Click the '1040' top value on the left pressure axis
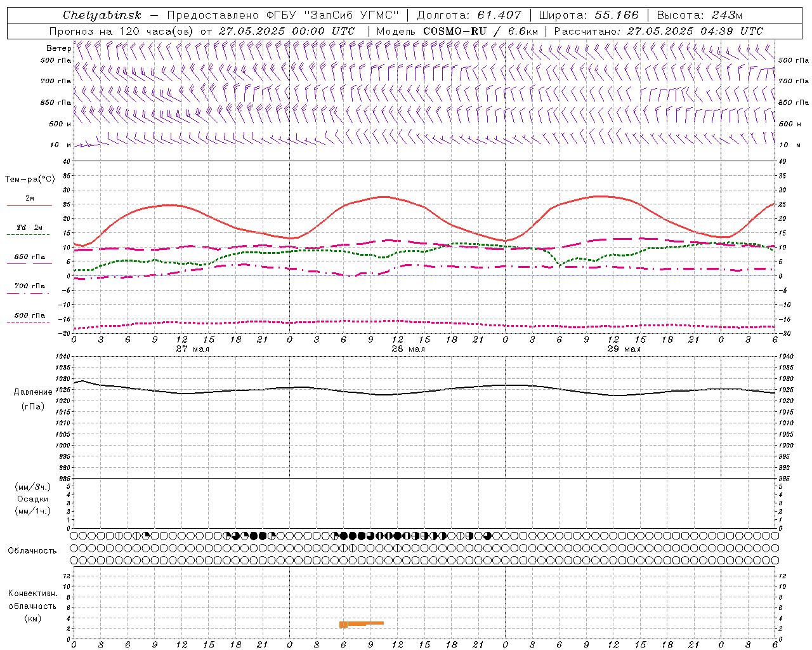This screenshot has width=812, height=650. pos(62,357)
